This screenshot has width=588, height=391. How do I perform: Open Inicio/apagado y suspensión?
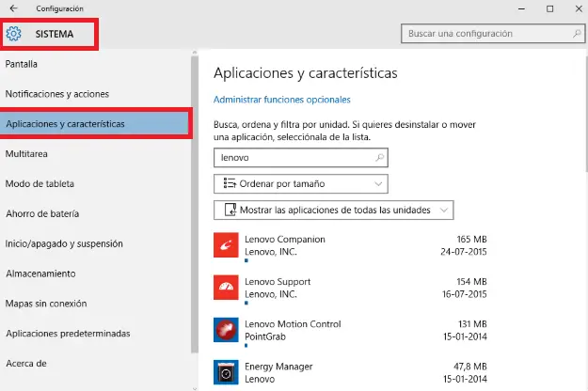pos(64,243)
